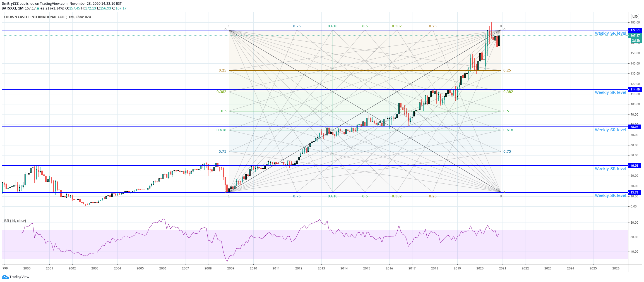Click the 100.00 price axis label
Viewport: 644px width, 282px height.
[x=635, y=104]
